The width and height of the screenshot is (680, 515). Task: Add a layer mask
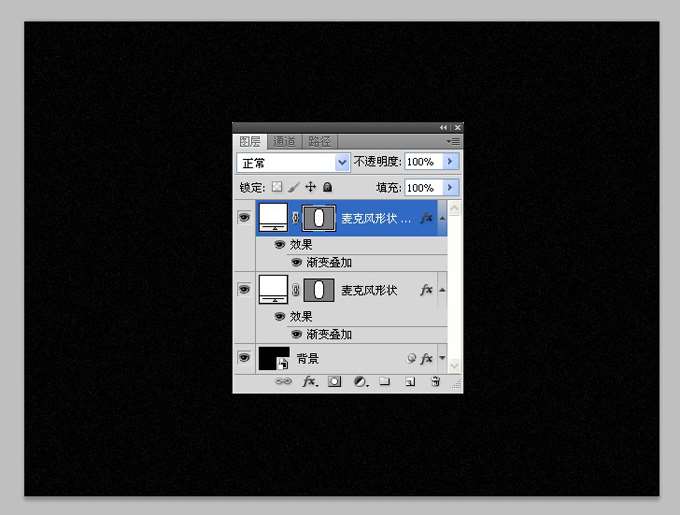click(334, 381)
